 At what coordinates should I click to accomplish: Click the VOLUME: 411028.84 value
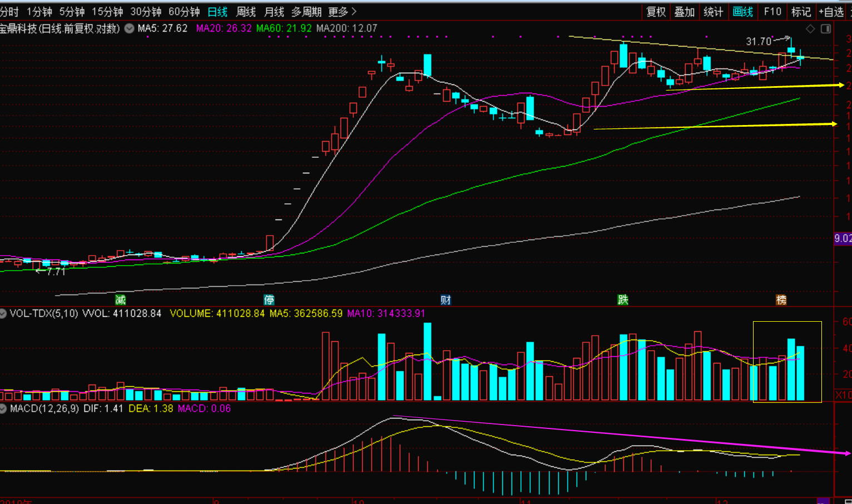click(x=217, y=313)
